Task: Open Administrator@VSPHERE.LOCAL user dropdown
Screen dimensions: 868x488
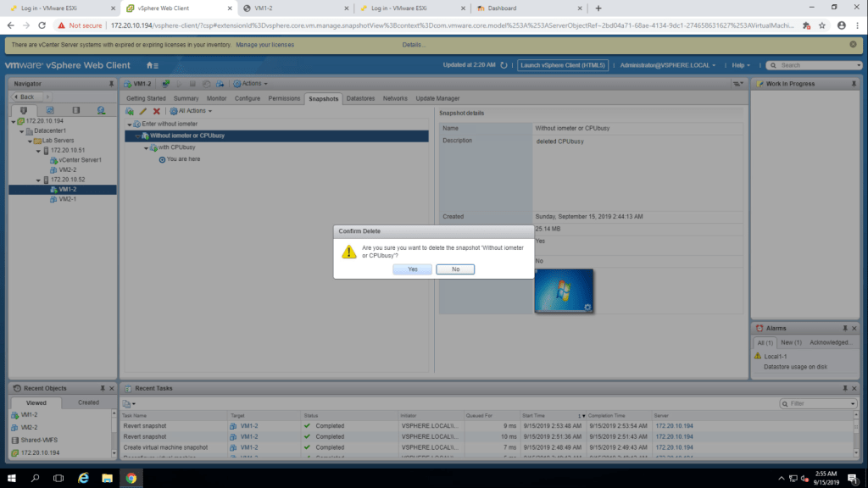Action: tap(667, 65)
